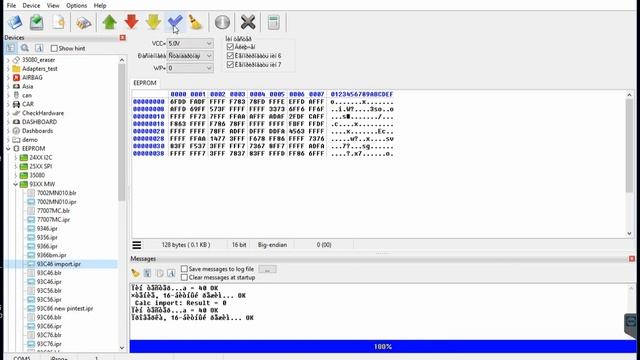This screenshot has height=360, width=640.
Task: Click the tree view icon in Devices panel
Action: [11, 48]
